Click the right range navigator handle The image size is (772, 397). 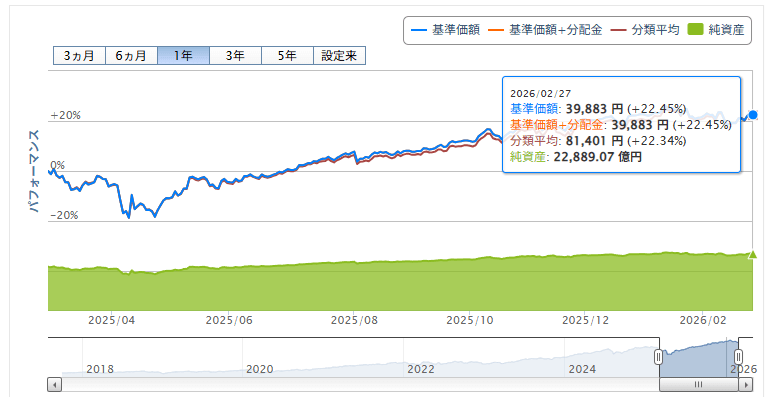[739, 357]
